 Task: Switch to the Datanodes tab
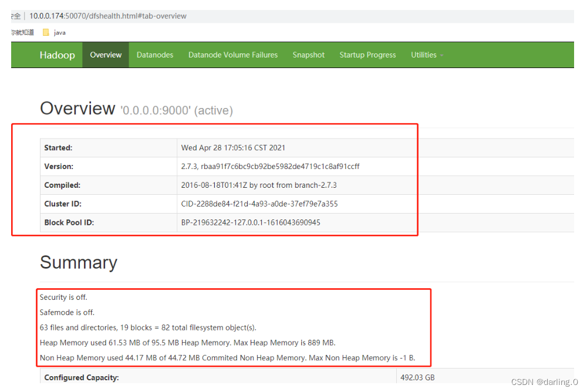[x=154, y=55]
